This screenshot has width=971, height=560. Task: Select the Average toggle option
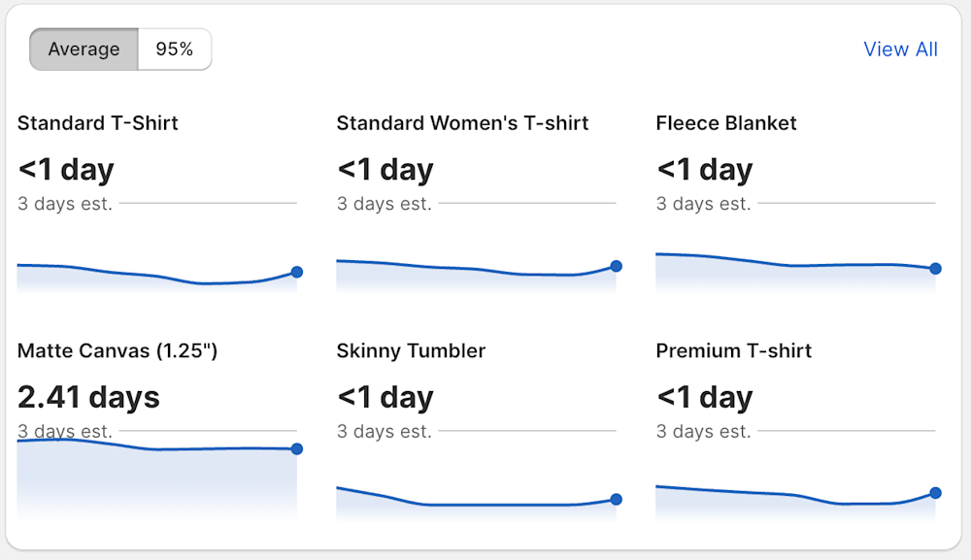(84, 49)
